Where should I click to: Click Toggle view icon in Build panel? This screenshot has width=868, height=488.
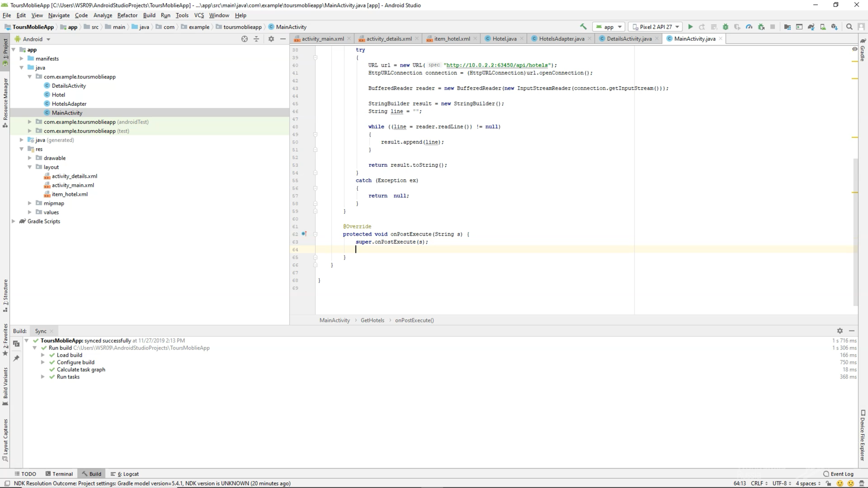click(x=16, y=343)
